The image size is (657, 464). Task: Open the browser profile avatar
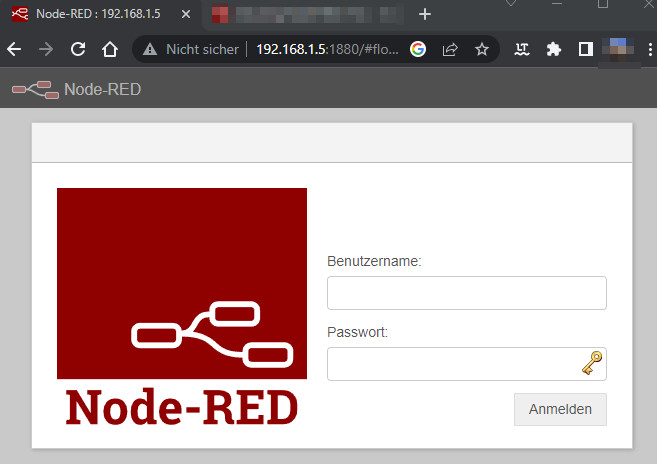click(x=618, y=49)
